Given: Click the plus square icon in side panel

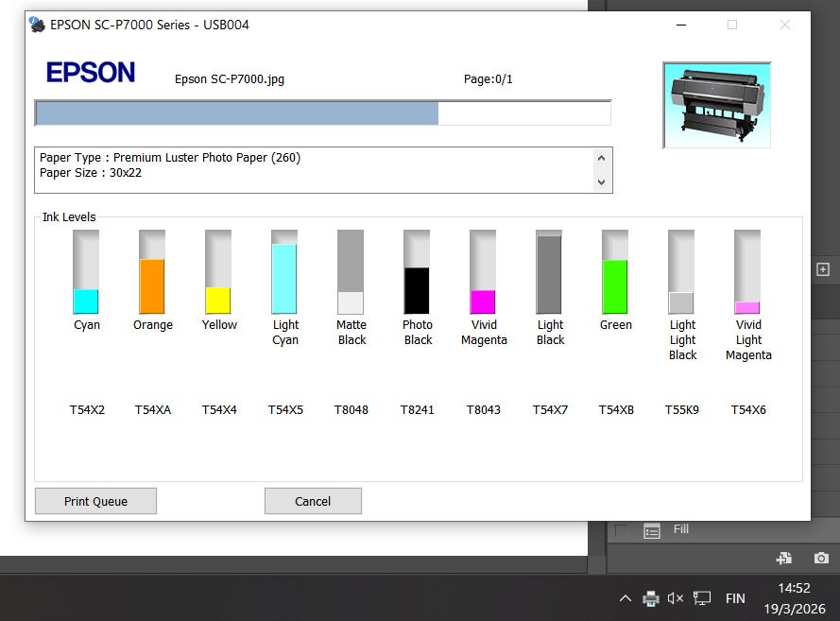Looking at the screenshot, I should (822, 269).
